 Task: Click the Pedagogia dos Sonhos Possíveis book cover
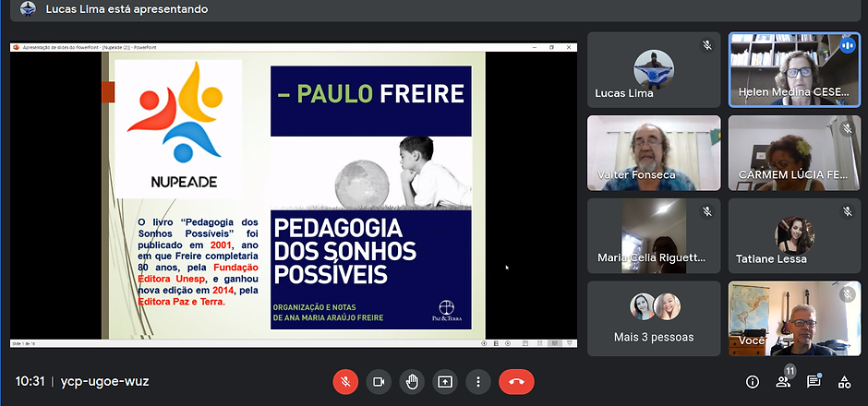coord(371,197)
